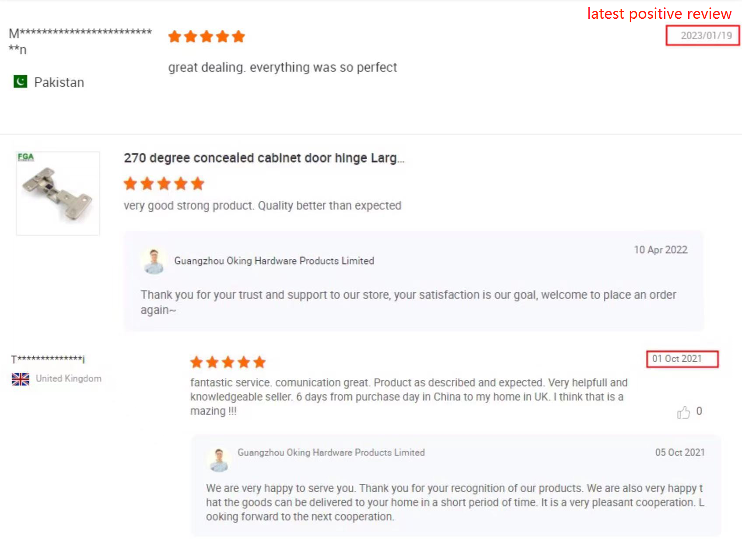The width and height of the screenshot is (742, 560).
Task: Click seller avatar beside the 10 Apr 2022 reply
Action: [154, 261]
